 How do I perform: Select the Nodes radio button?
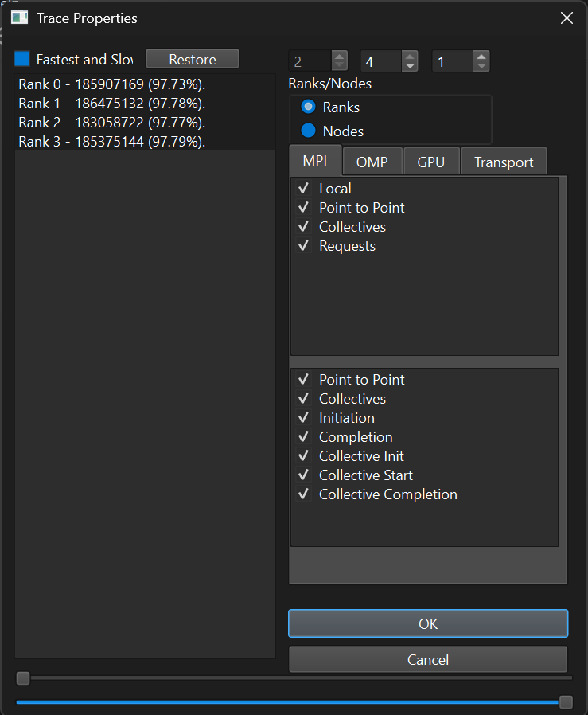click(308, 131)
